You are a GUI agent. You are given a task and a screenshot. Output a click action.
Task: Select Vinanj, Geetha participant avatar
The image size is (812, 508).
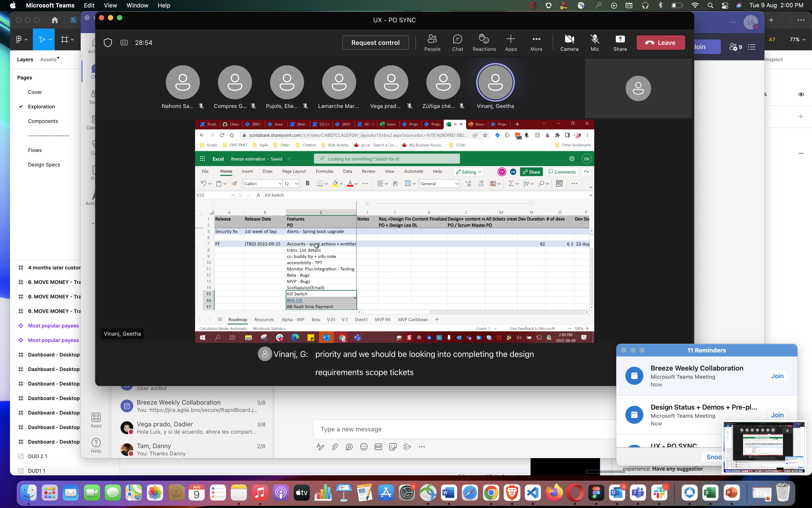click(495, 82)
